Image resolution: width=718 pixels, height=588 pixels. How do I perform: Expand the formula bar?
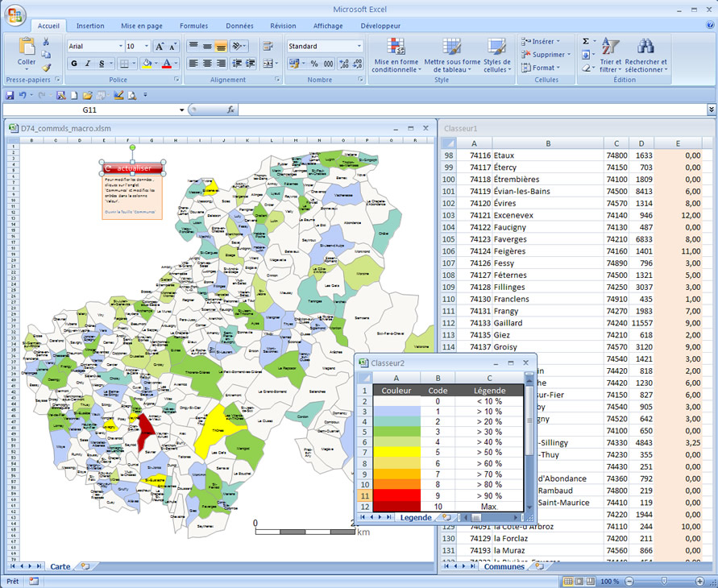coord(711,110)
